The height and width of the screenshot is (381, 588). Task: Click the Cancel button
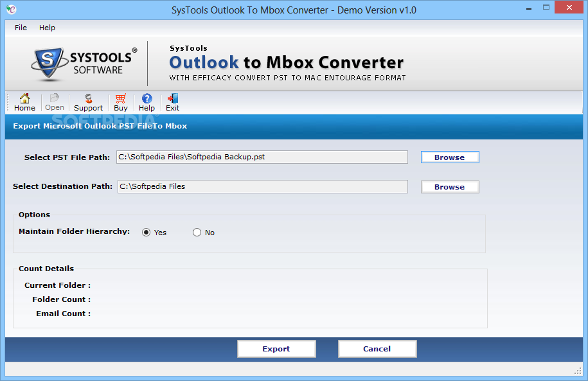[x=377, y=349]
